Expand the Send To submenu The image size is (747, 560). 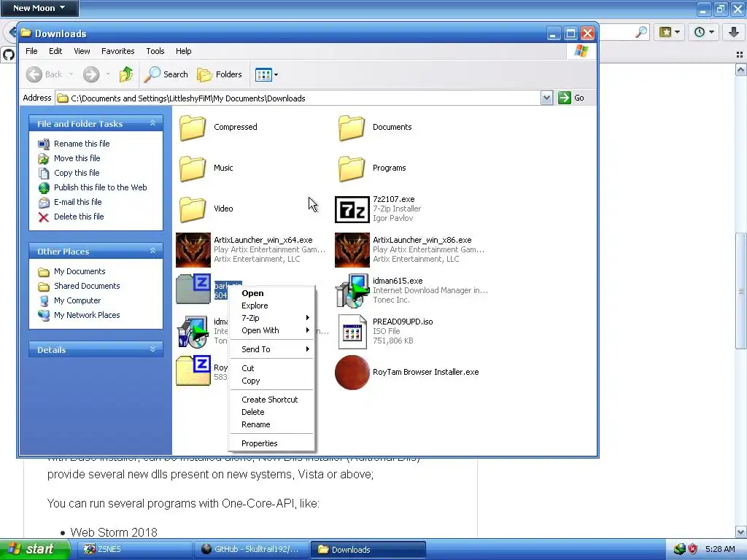tap(271, 349)
